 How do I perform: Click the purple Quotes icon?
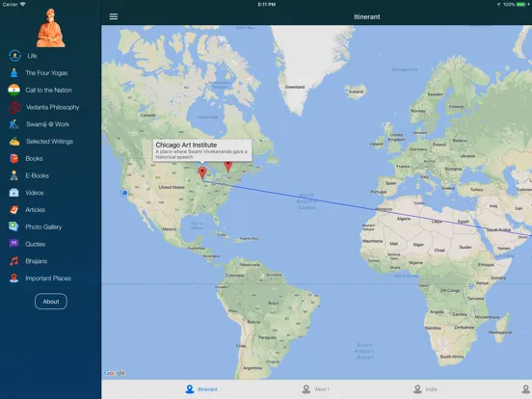pyautogui.click(x=13, y=244)
